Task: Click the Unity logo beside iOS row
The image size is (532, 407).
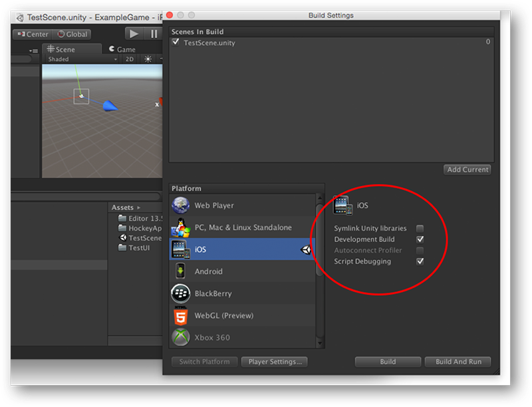Action: tap(306, 250)
